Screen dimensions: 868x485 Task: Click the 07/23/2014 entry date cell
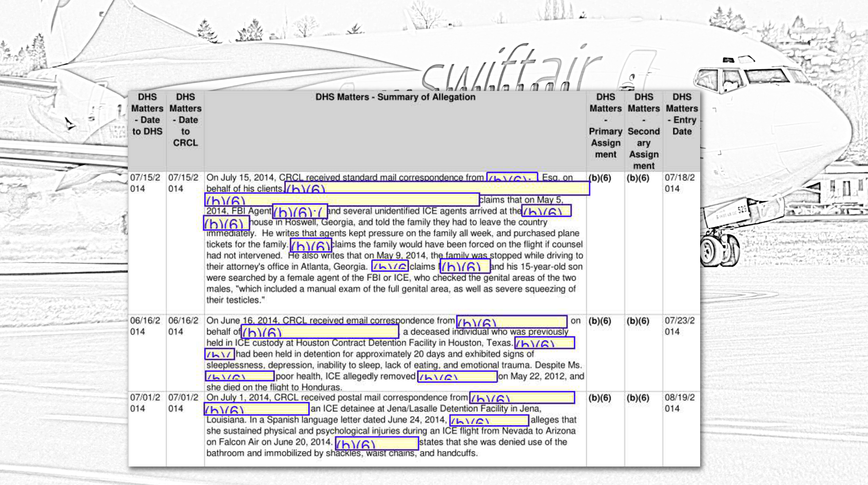tap(680, 326)
